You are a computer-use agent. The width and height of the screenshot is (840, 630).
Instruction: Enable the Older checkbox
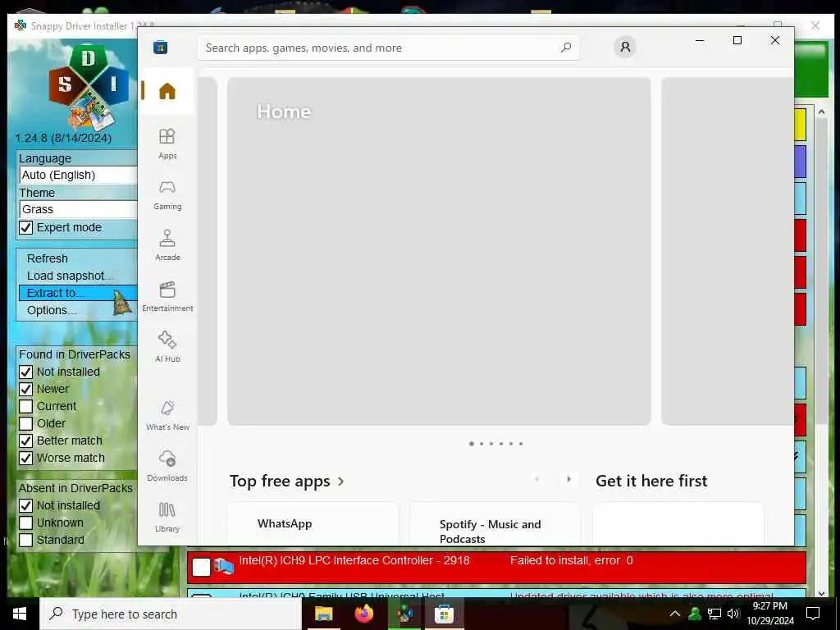click(x=25, y=423)
